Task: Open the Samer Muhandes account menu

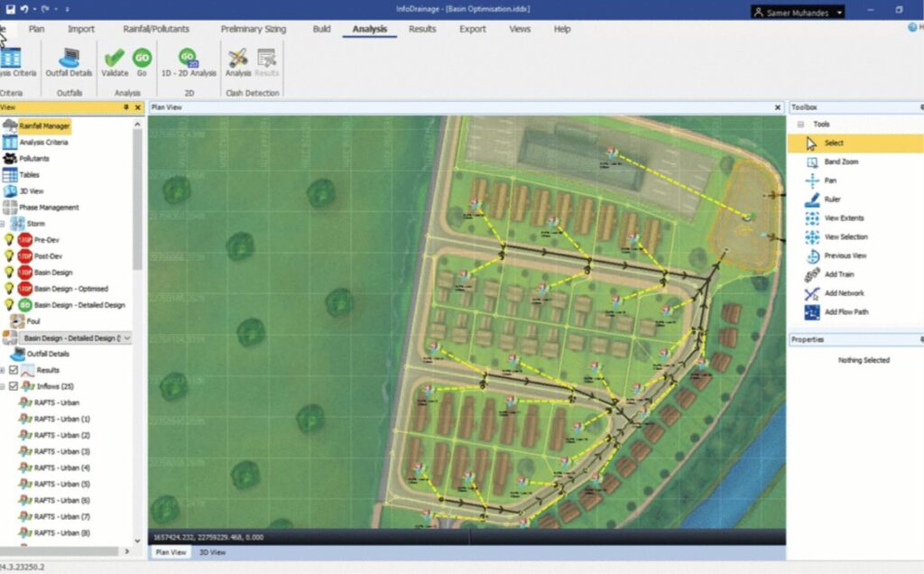Action: coord(798,11)
